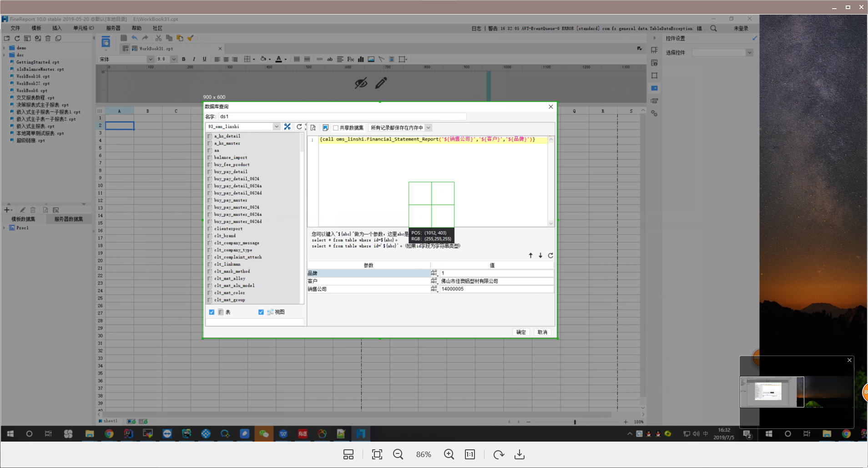The width and height of the screenshot is (868, 468).
Task: Switch to the 服务器数据集 tab
Action: [x=69, y=219]
